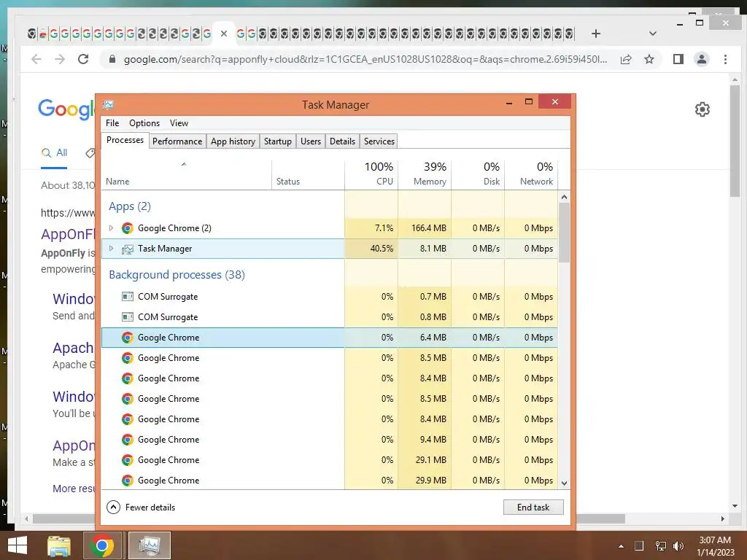Toggle the Chrome side panel
The height and width of the screenshot is (560, 747).
point(678,59)
